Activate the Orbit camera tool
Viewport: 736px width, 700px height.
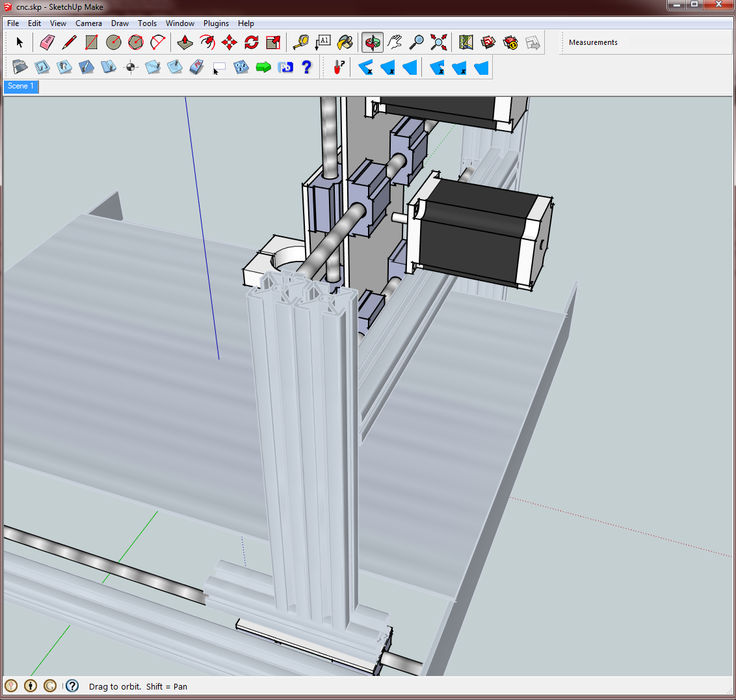coord(372,42)
